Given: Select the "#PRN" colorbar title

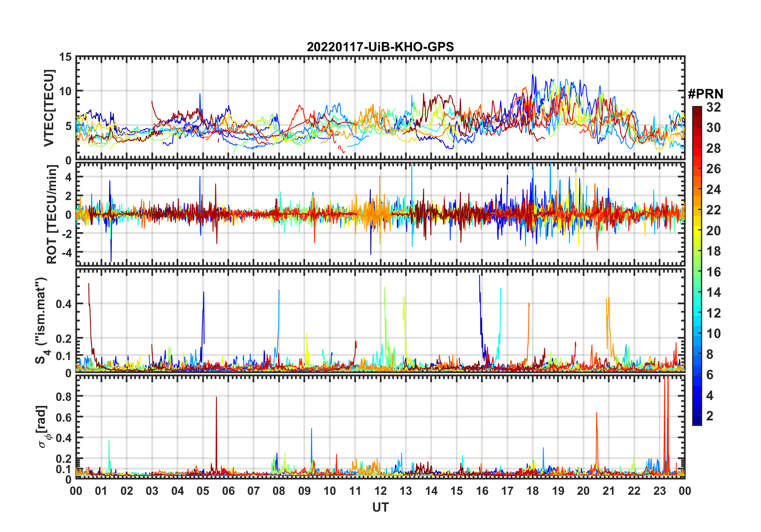Looking at the screenshot, I should pyautogui.click(x=705, y=94).
